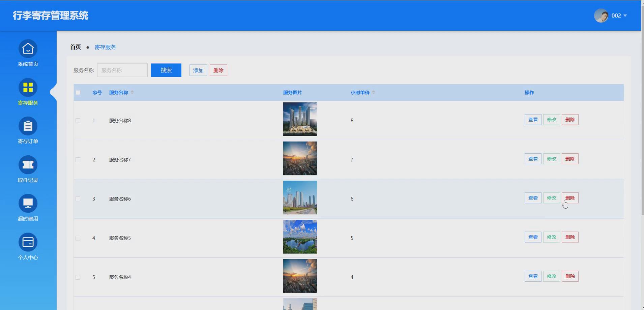Click the blue 搜索 button
This screenshot has height=310, width=644.
point(166,70)
